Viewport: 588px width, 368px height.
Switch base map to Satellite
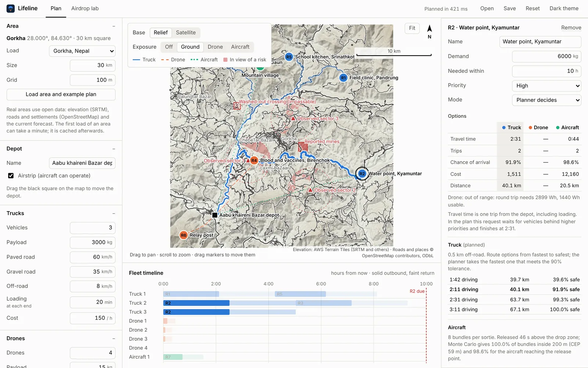[x=186, y=33]
